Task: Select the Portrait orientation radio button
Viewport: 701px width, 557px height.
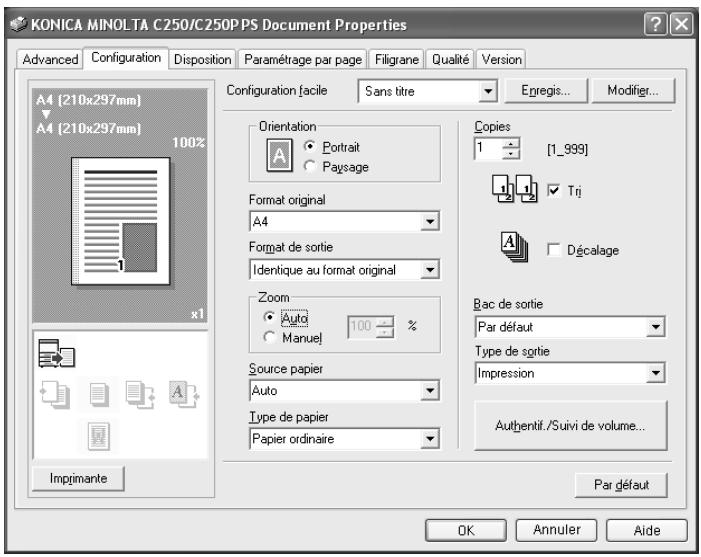Action: point(309,146)
